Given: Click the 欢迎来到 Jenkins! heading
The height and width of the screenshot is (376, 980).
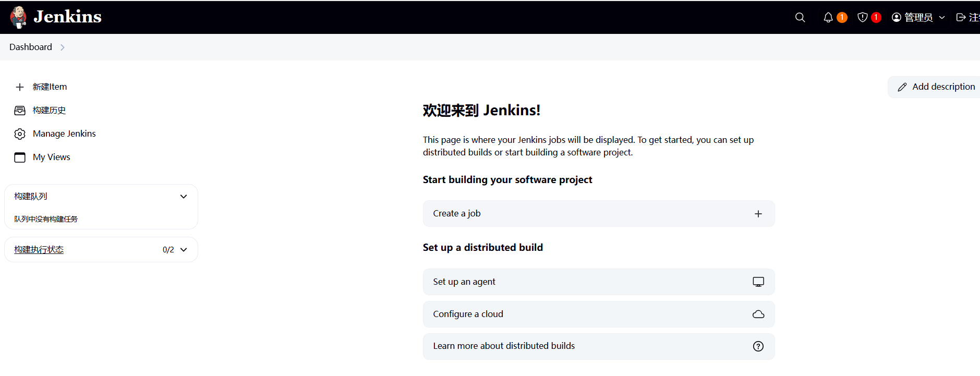Looking at the screenshot, I should point(481,110).
